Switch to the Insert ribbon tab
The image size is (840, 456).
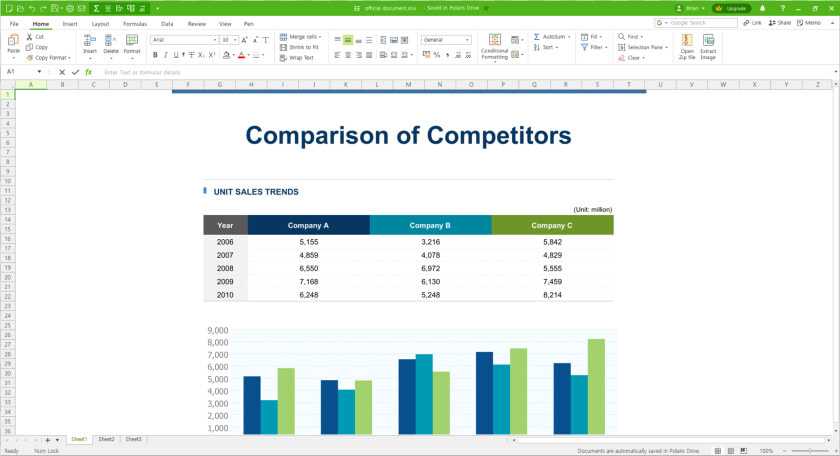click(70, 24)
